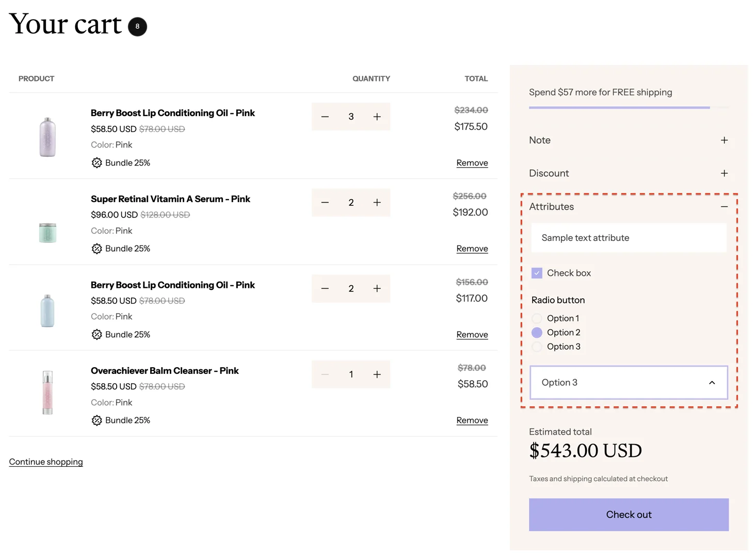
Task: Click the item count badge beside Your cart
Action: pos(137,26)
